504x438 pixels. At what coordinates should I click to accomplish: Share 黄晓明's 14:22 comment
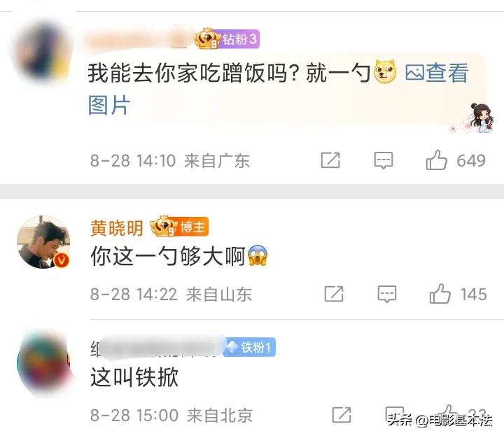[x=334, y=294]
